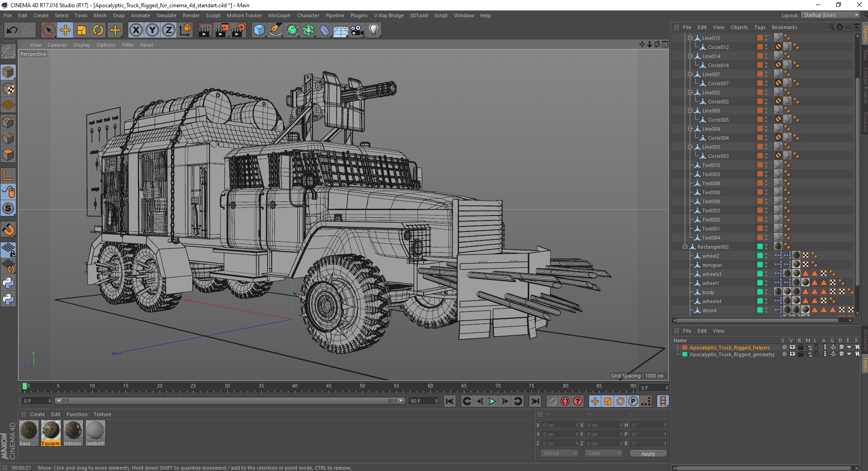Add a Floor environment object
The height and width of the screenshot is (471, 868).
pos(341,30)
